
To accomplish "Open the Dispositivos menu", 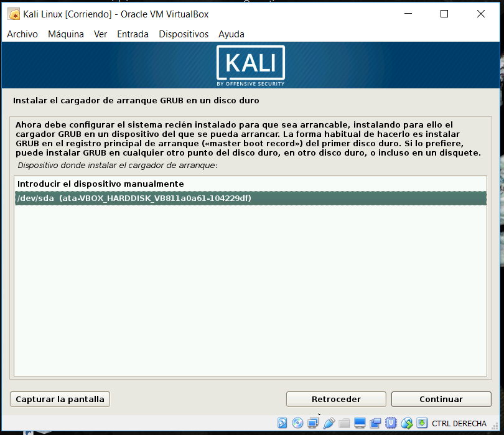I will [x=184, y=34].
